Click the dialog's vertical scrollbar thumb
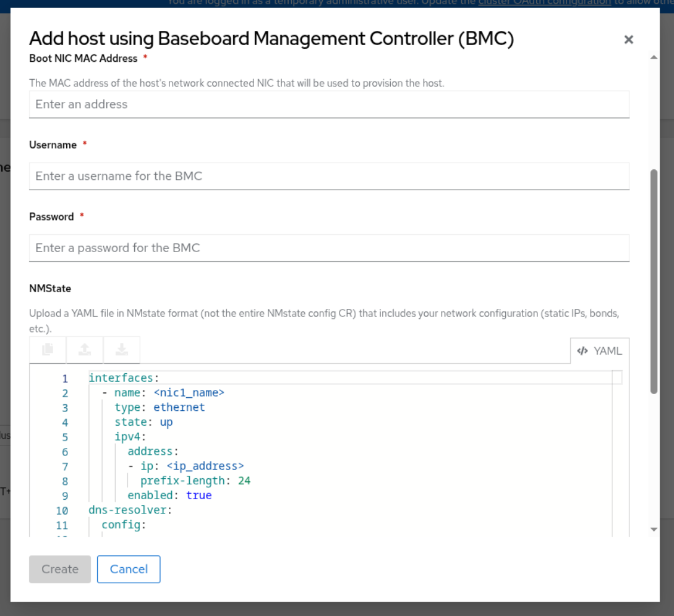674x616 pixels. [654, 281]
